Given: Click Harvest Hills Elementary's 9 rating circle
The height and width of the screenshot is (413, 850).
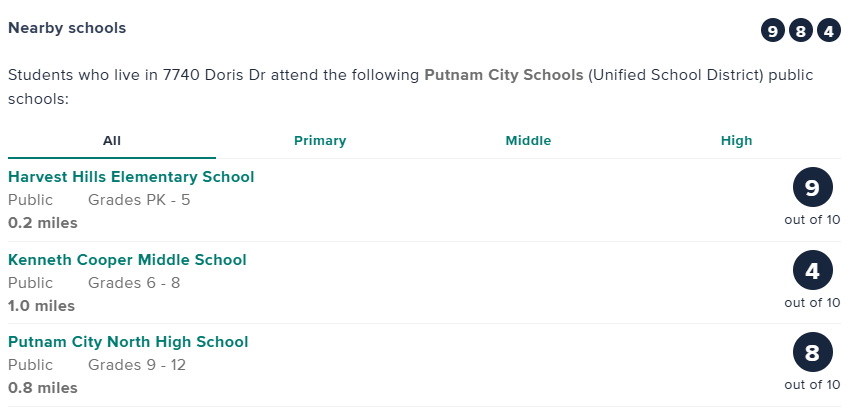Looking at the screenshot, I should click(812, 188).
